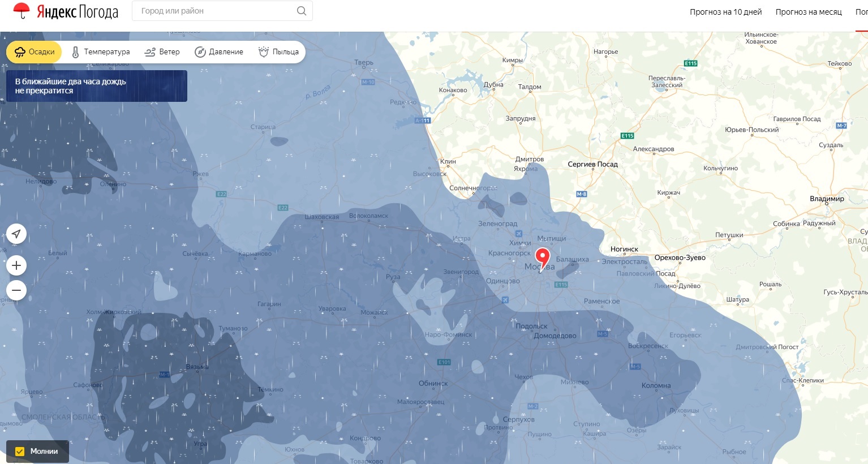This screenshot has width=868, height=464.
Task: Zoom out the map with minus button
Action: point(16,291)
